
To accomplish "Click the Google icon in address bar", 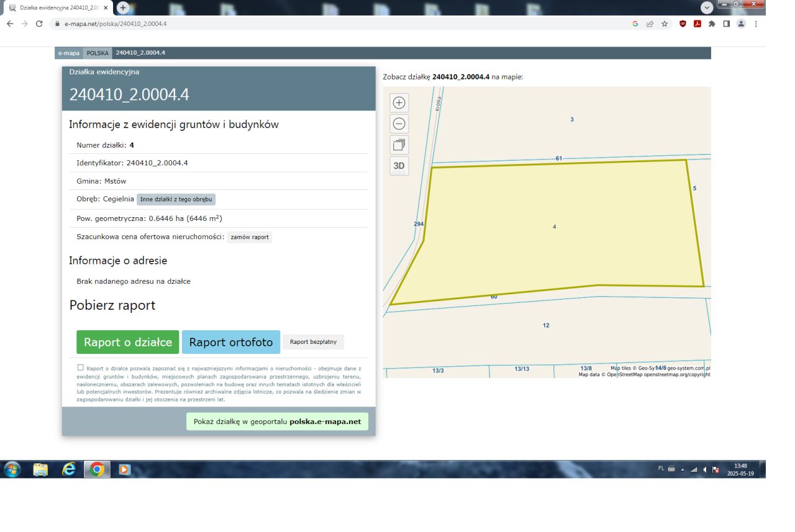I will point(635,24).
